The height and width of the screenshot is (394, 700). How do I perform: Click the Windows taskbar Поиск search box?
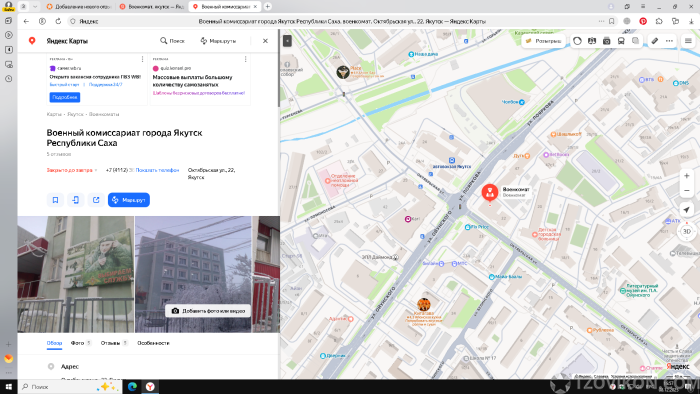tap(70, 387)
